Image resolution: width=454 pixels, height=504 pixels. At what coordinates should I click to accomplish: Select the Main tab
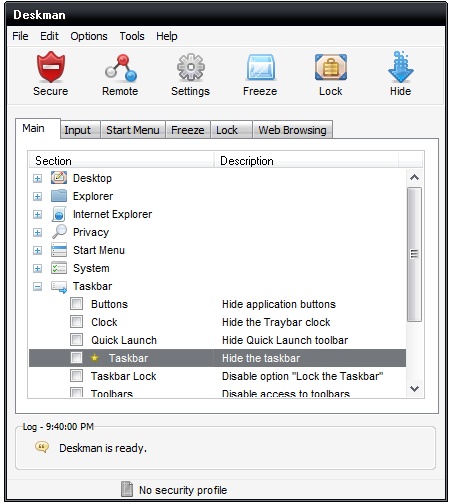38,128
